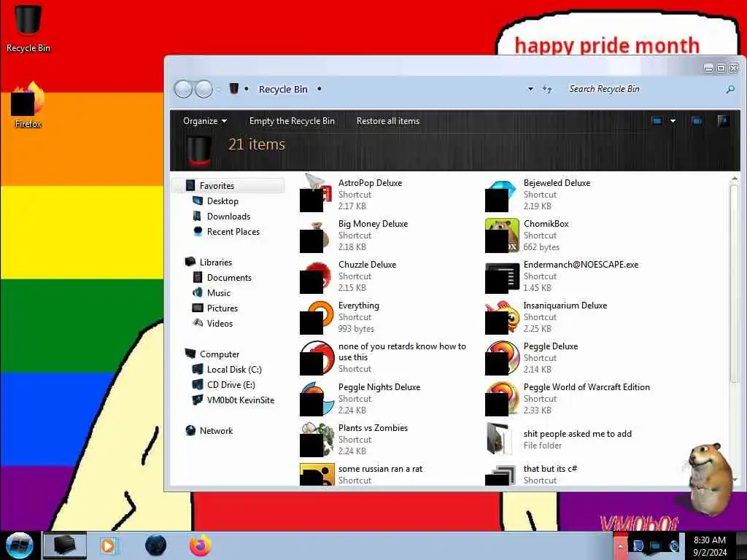747x560 pixels.
Task: Select the Insaniquarium Deluxe fish icon
Action: (502, 318)
